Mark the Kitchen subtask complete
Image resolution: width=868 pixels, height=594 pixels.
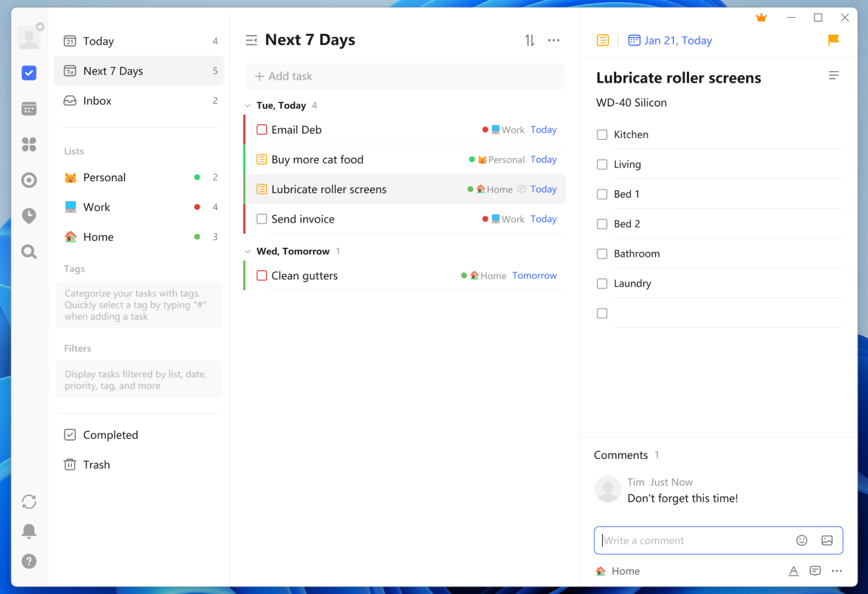click(x=602, y=135)
